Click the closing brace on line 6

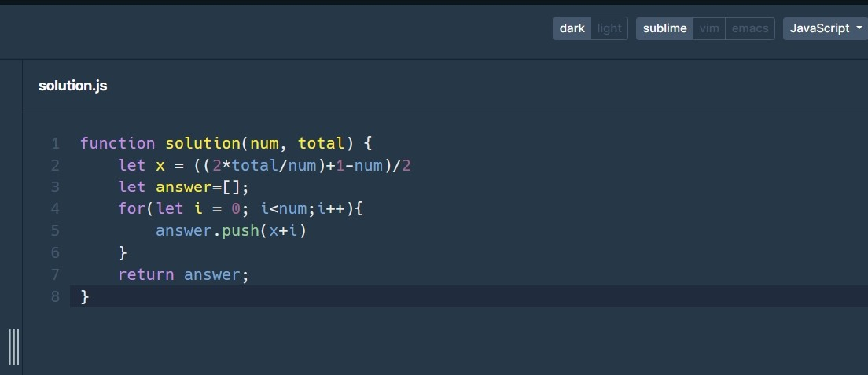(123, 252)
